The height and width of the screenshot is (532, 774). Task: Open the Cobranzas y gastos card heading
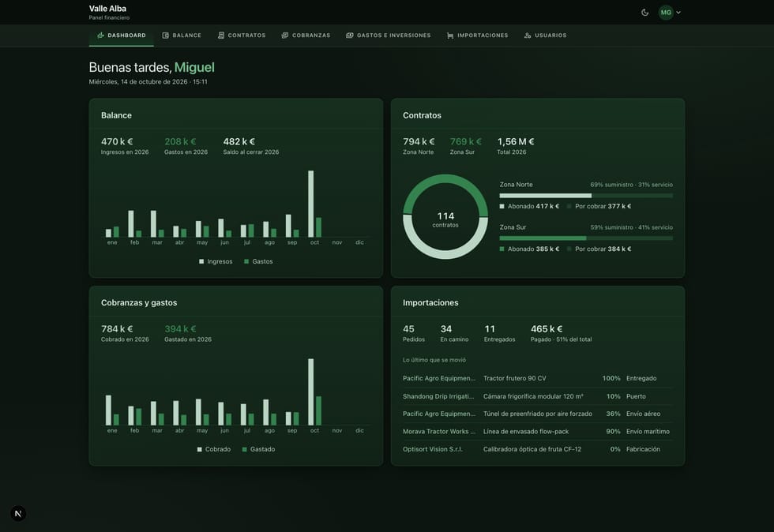[x=139, y=303]
